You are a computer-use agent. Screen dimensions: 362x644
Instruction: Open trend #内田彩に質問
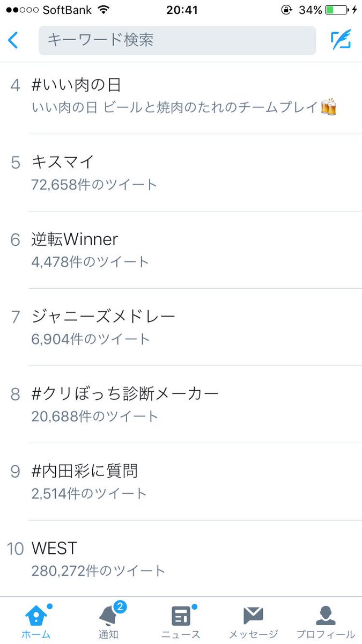(x=182, y=482)
